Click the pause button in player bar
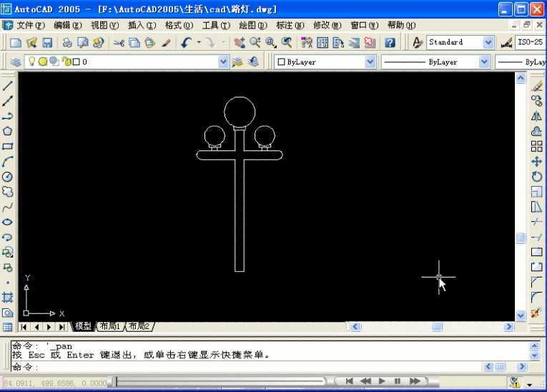547x392 pixels. (x=397, y=381)
